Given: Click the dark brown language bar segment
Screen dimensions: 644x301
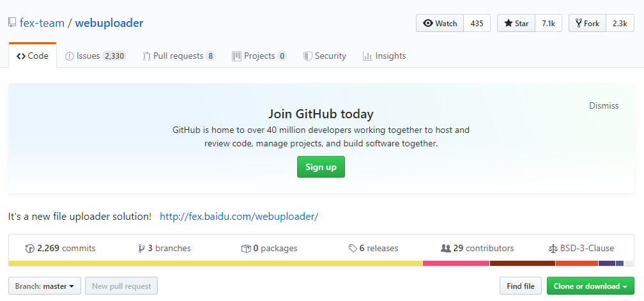Looking at the screenshot, I should point(523,263).
